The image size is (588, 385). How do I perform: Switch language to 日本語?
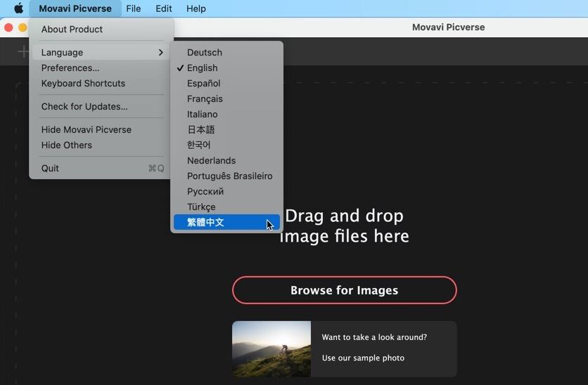226,129
